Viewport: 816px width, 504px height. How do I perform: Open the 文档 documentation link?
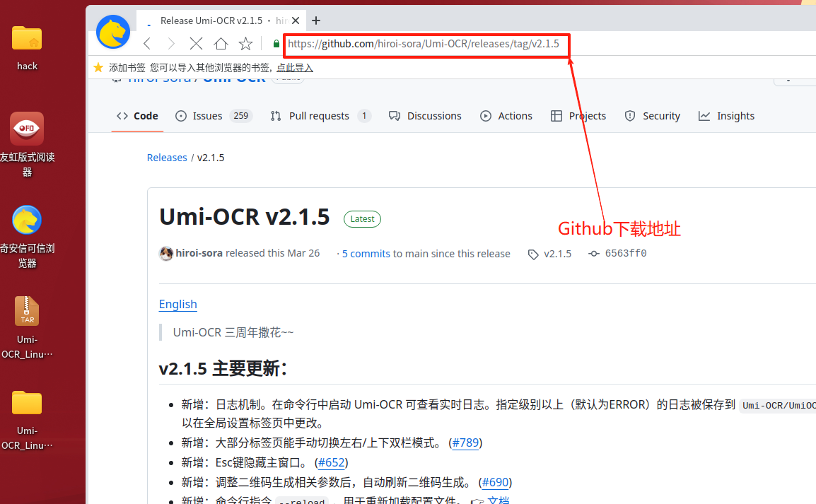tap(498, 500)
